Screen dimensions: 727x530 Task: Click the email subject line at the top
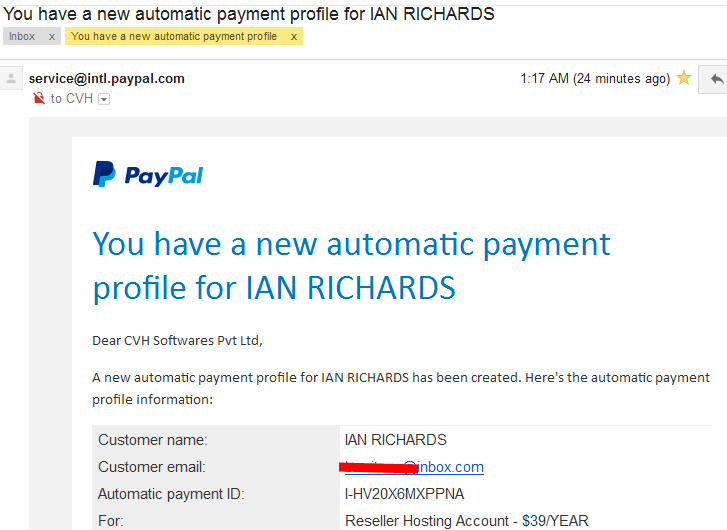tap(249, 14)
